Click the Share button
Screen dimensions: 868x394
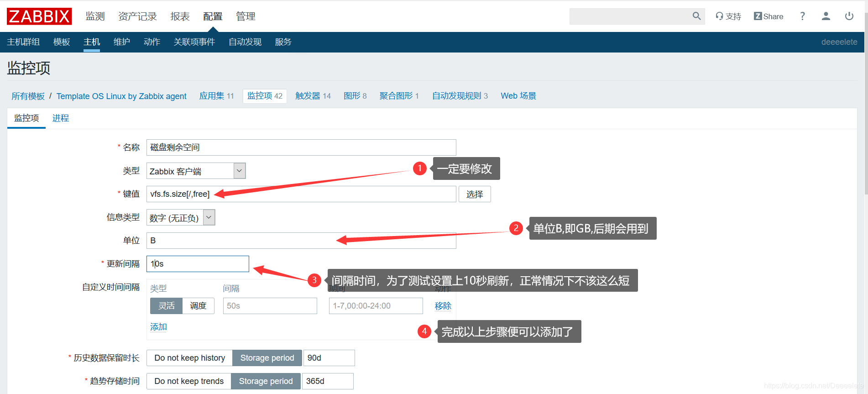click(769, 16)
